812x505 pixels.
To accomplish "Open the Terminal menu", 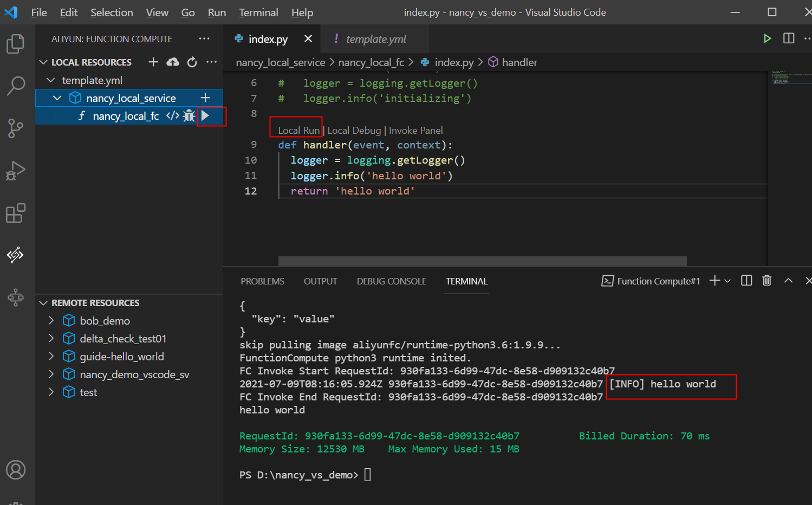I will click(x=258, y=12).
